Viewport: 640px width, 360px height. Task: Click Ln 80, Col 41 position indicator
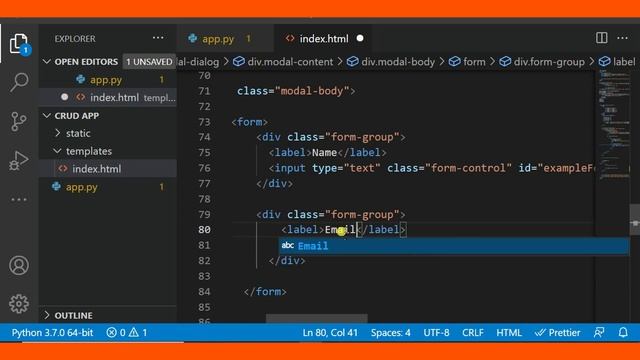coord(330,333)
